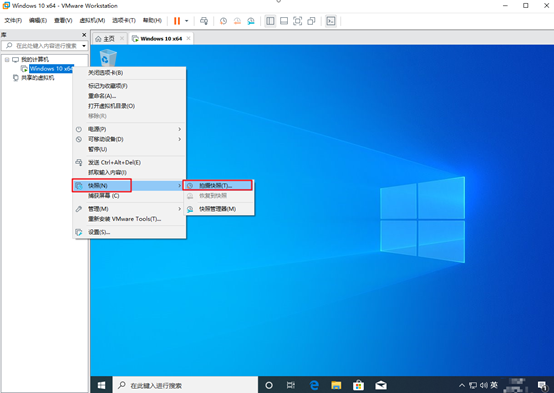The width and height of the screenshot is (554, 393).
Task: Expand the 可移动设备(D) submenu
Action: [x=129, y=139]
